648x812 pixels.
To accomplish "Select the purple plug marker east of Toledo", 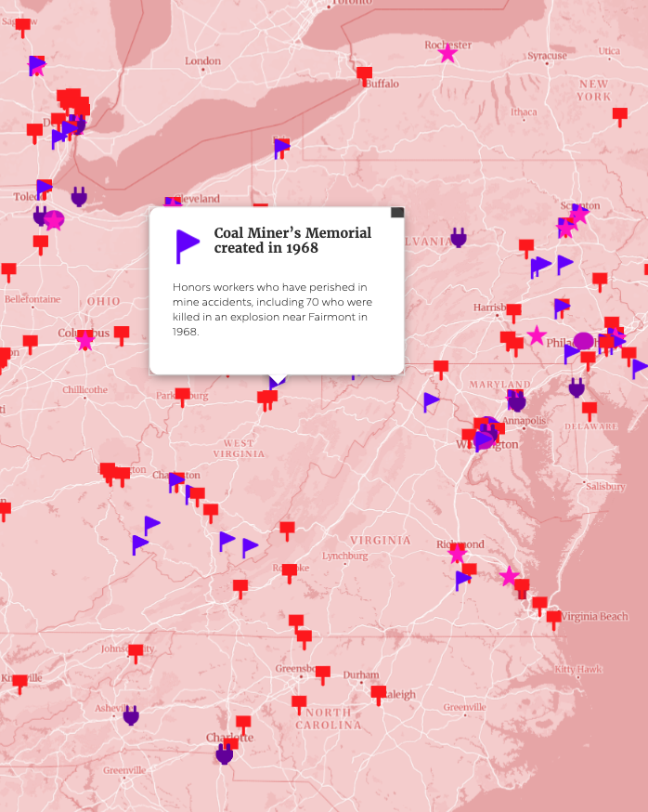I will pos(79,197).
